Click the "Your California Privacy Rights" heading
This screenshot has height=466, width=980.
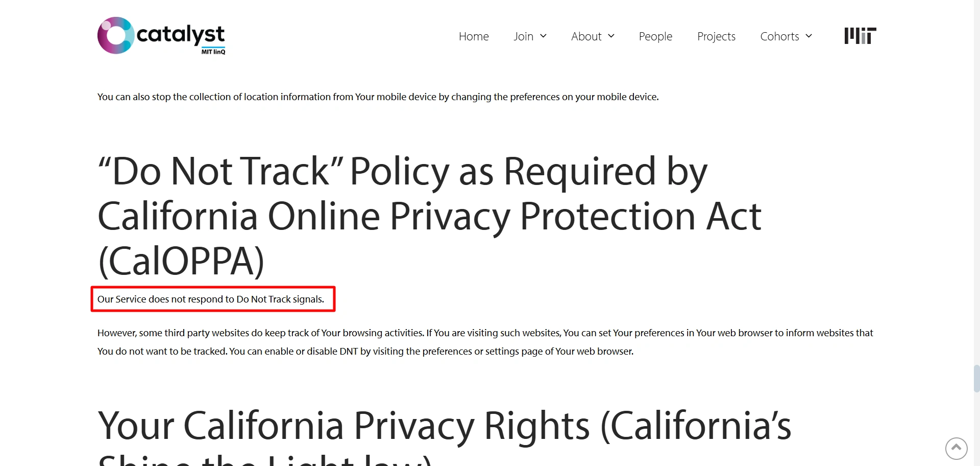(444, 426)
